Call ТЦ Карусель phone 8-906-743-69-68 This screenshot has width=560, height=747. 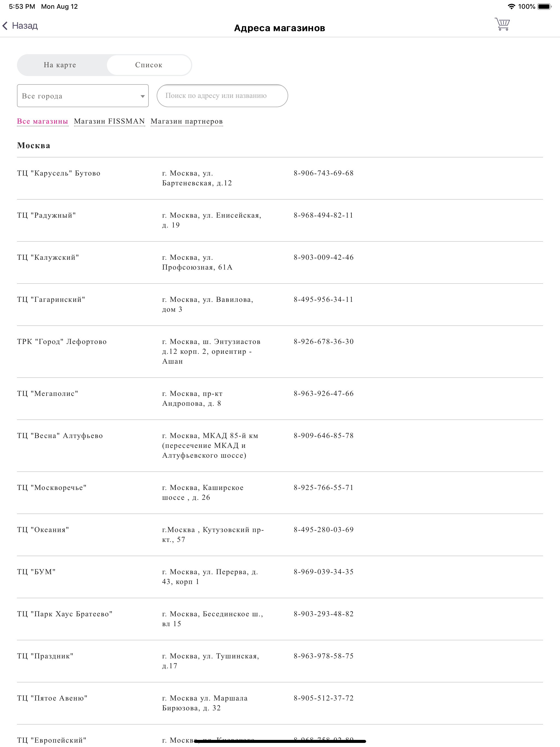coord(323,173)
